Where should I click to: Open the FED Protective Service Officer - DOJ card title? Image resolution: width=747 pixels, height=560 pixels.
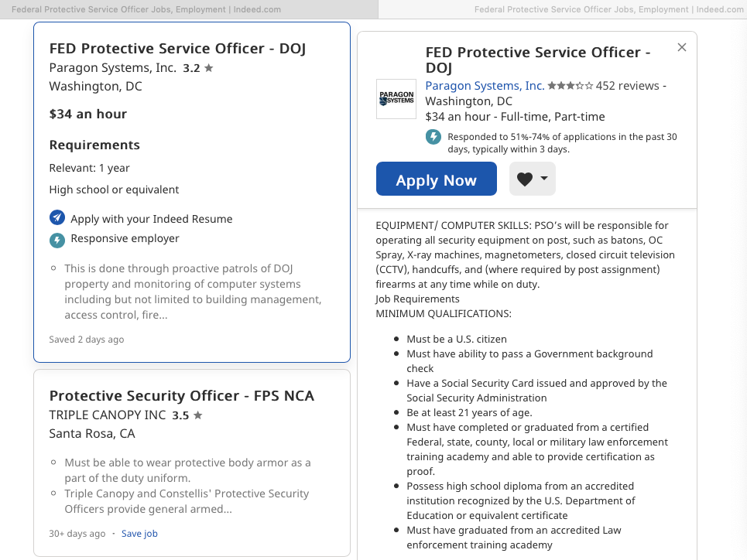click(177, 49)
